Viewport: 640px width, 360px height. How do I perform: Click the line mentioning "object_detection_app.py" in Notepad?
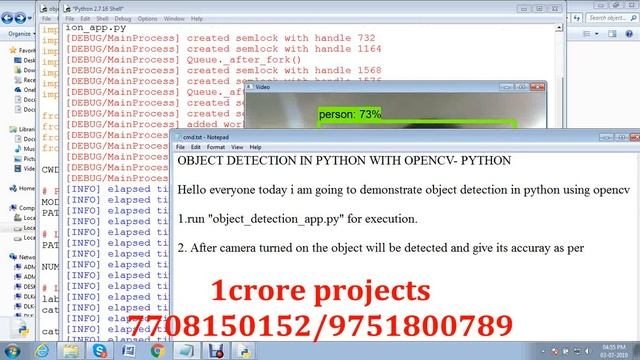pyautogui.click(x=298, y=219)
